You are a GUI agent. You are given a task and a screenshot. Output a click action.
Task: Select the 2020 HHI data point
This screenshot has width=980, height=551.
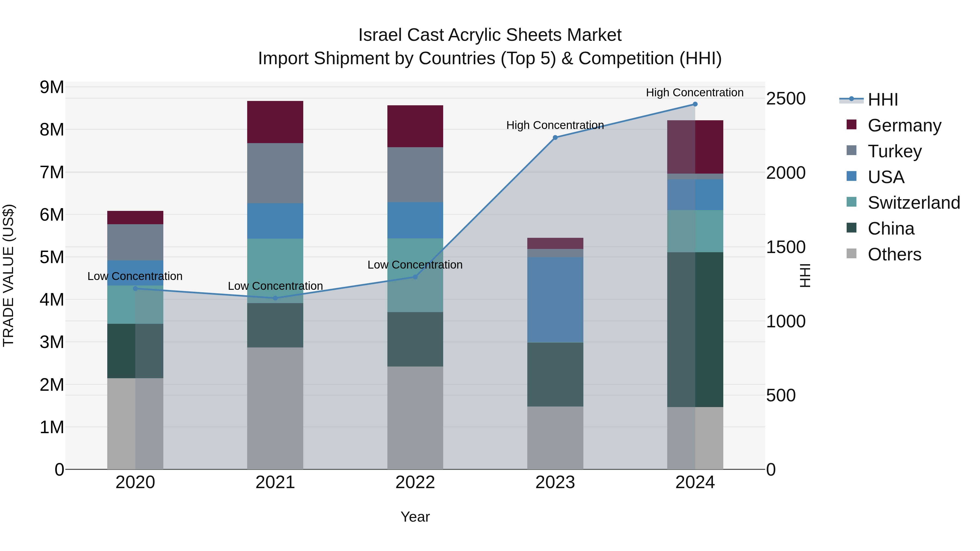[x=136, y=289]
